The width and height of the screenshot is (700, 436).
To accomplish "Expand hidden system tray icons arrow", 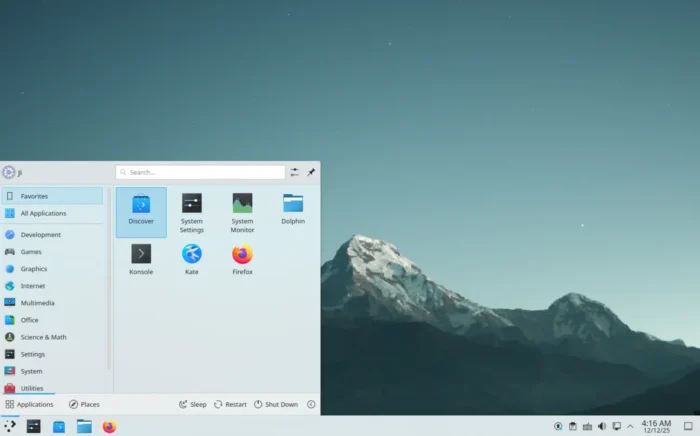I will click(x=630, y=426).
